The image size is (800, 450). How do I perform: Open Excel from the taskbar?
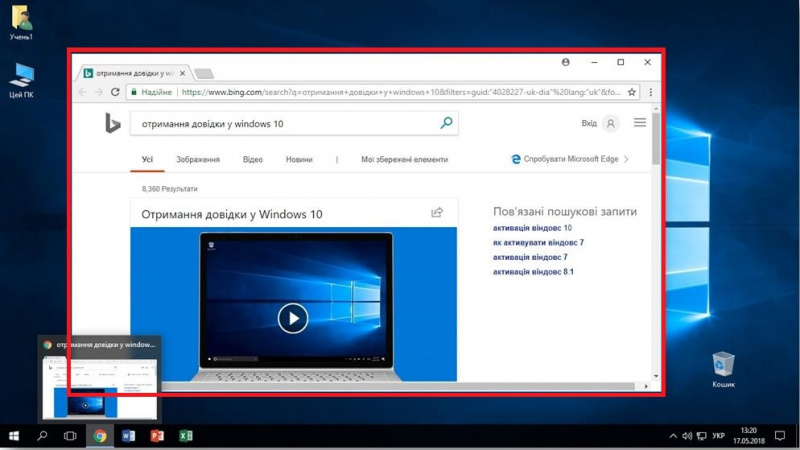185,437
